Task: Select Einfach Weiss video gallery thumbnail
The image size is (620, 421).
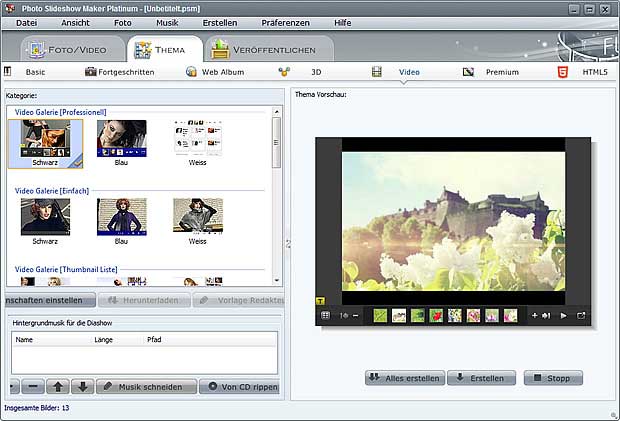Action: pos(198,216)
